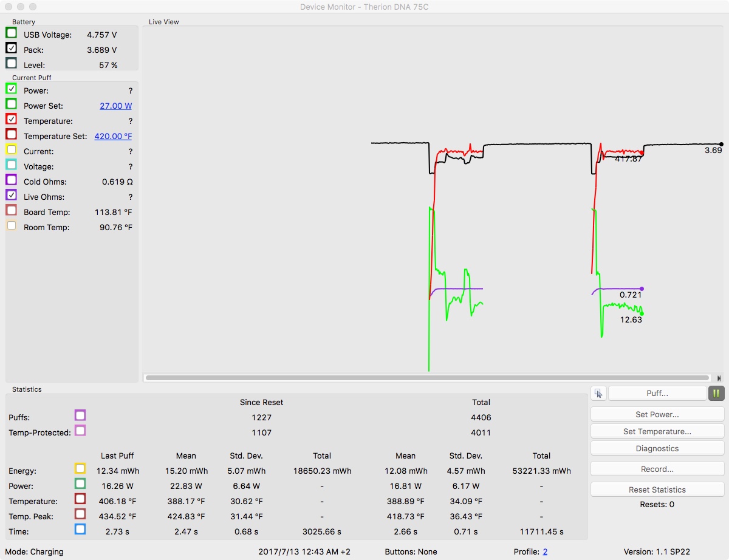729x560 pixels.
Task: Toggle the Energy statistics chart box
Action: pos(80,468)
